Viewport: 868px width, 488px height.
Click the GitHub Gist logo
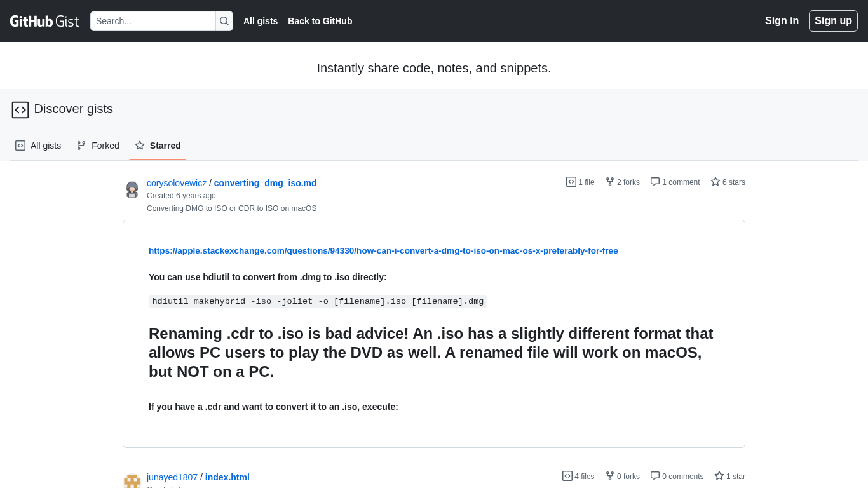tap(44, 21)
